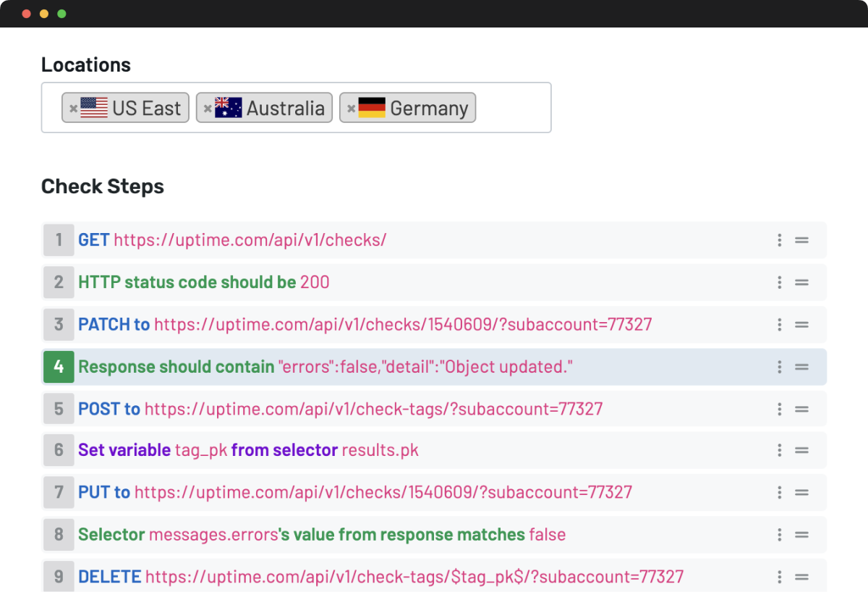The width and height of the screenshot is (868, 592).
Task: Click the Australian flag icon
Action: pos(229,108)
